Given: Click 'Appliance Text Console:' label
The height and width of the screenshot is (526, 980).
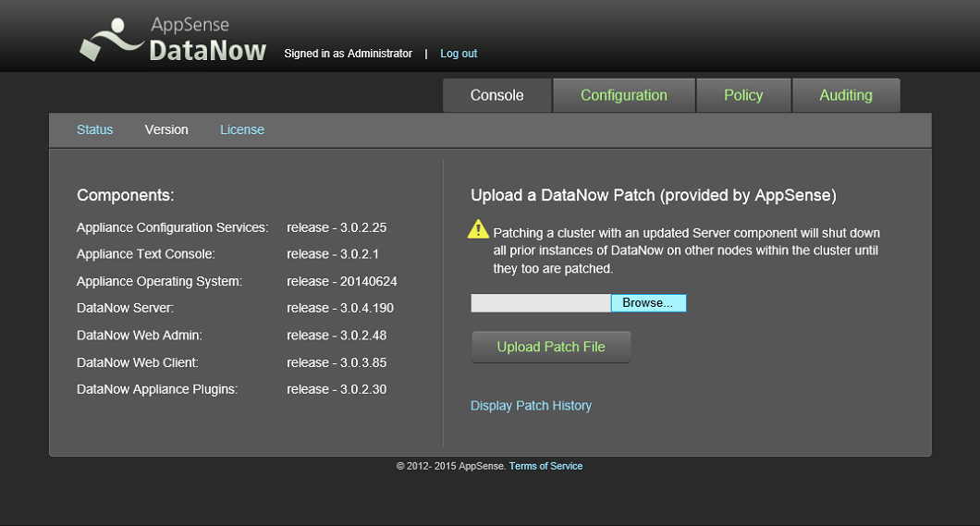Looking at the screenshot, I should point(146,254).
